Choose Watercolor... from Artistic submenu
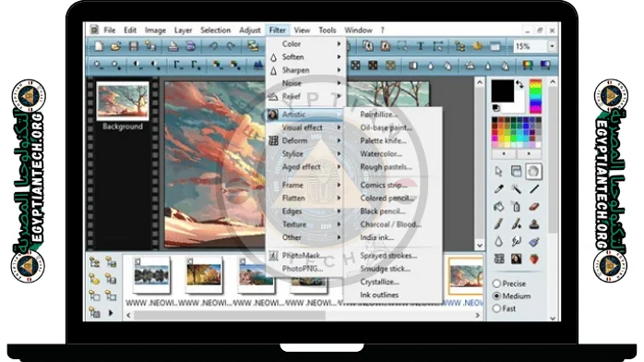644x362 pixels. coord(381,153)
